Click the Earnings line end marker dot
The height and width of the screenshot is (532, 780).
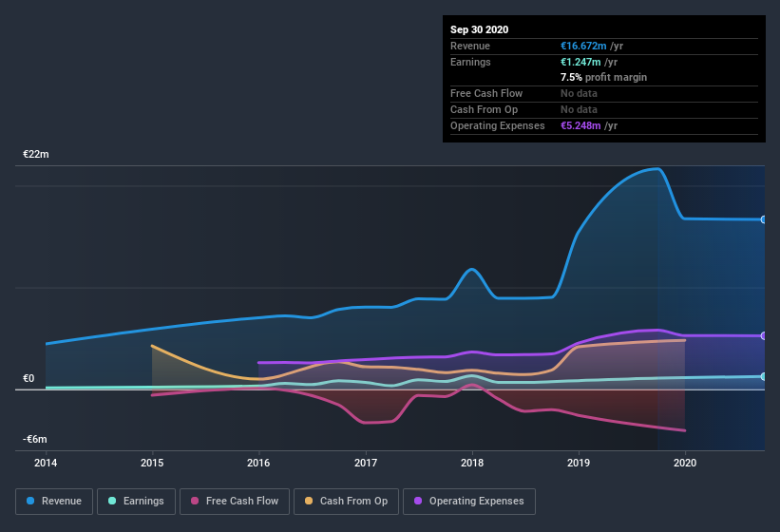(764, 376)
